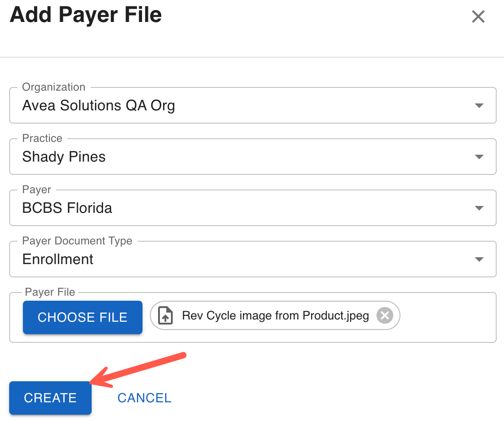
Task: Click the Organization field label
Action: [x=54, y=87]
